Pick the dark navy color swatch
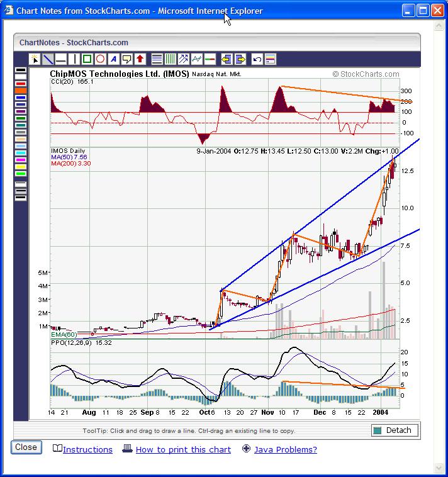 coord(21,104)
